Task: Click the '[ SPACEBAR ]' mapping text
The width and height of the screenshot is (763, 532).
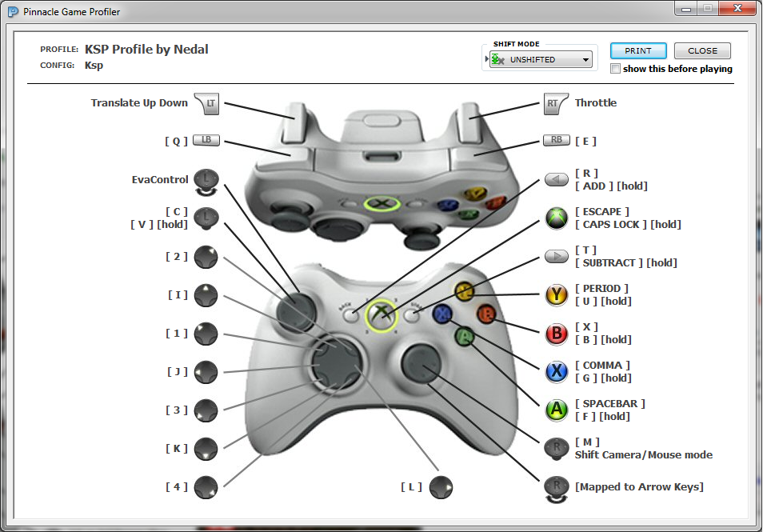Action: (x=610, y=403)
